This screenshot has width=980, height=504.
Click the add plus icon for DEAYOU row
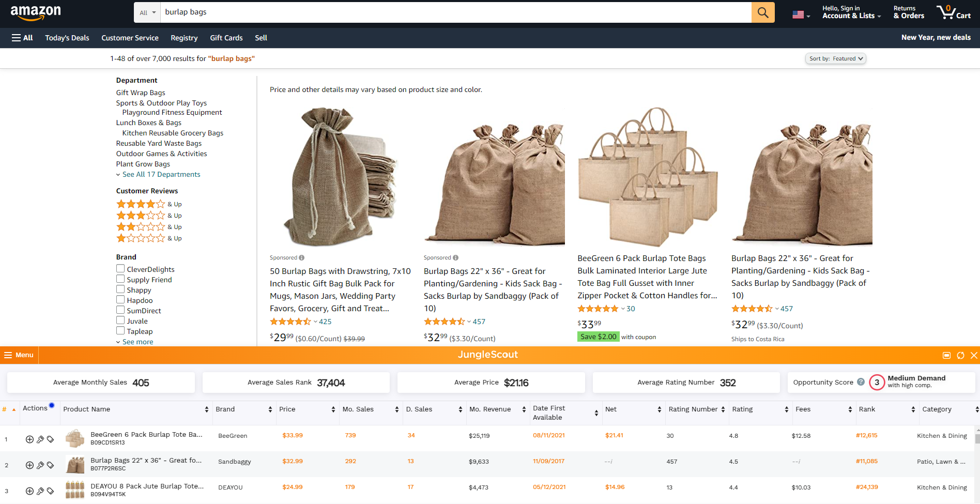point(29,491)
